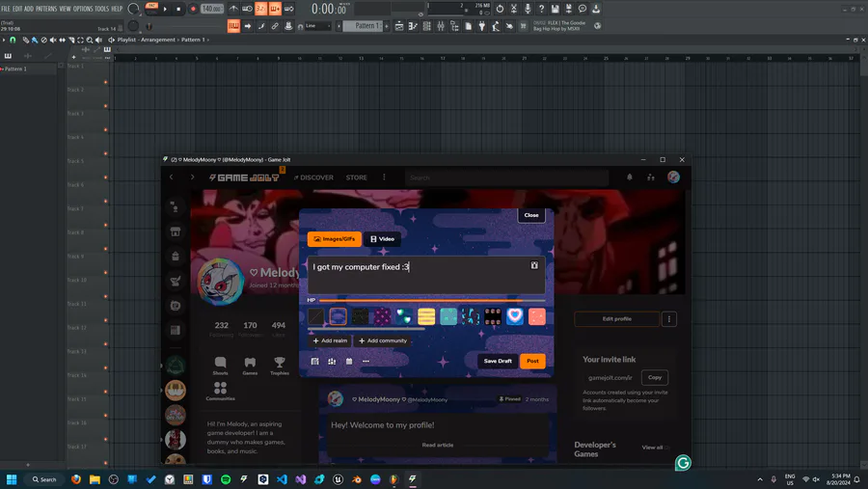The image size is (868, 489).
Task: Open the Game Jolt friends icon beside bell
Action: pyautogui.click(x=651, y=177)
